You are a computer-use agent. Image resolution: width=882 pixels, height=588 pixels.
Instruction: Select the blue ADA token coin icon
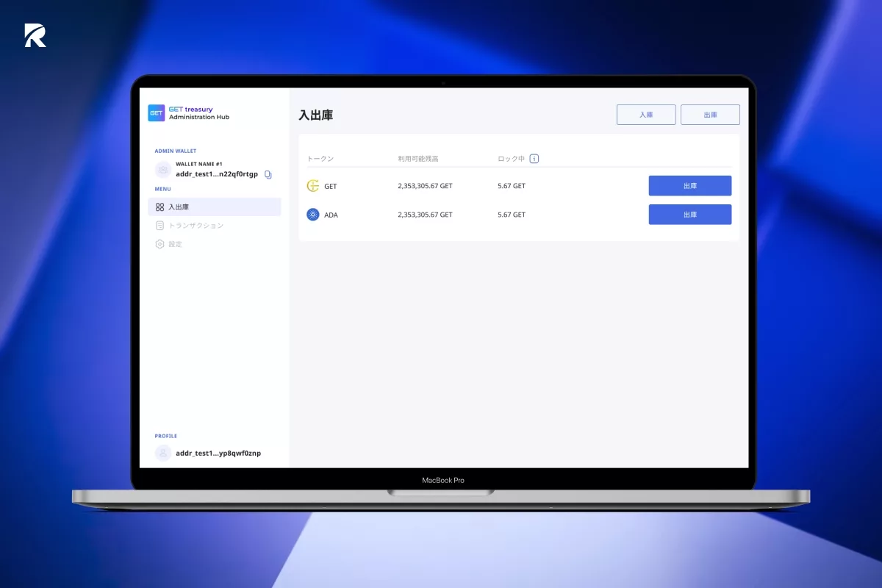pyautogui.click(x=312, y=215)
